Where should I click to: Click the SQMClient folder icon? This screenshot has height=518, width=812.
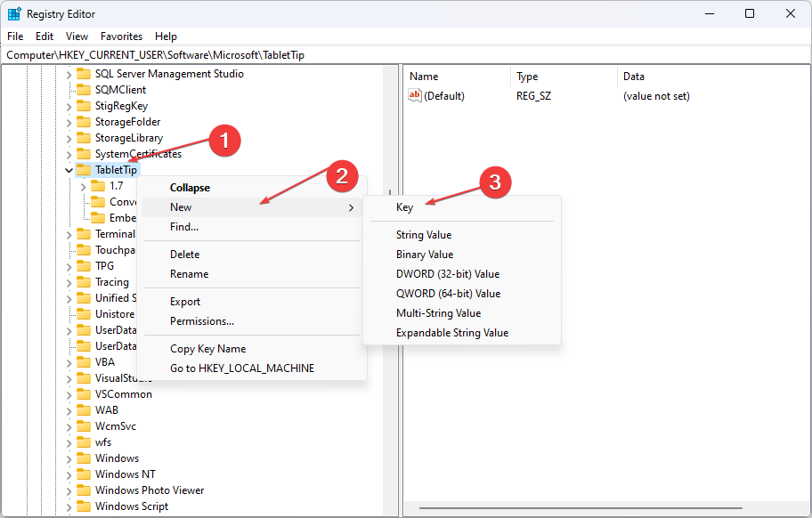click(84, 90)
